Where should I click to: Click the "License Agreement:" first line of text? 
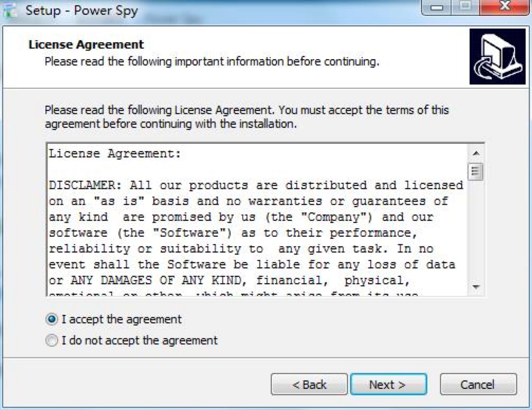(115, 154)
